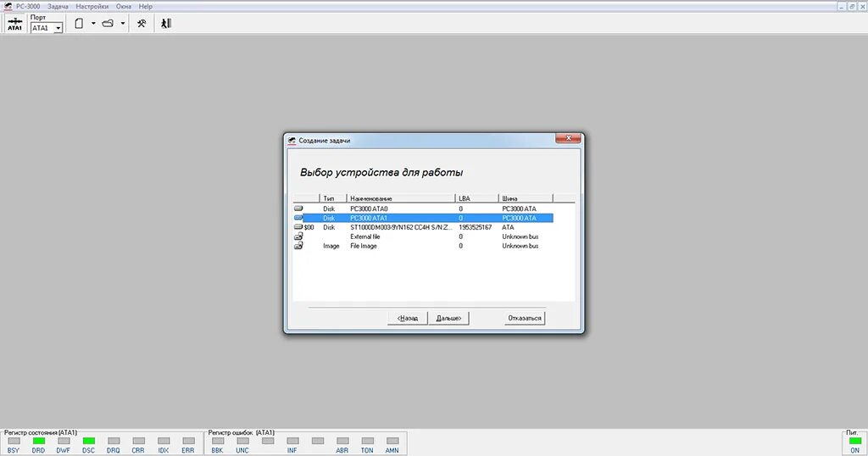868x456 pixels.
Task: Open the Задача menu
Action: click(x=58, y=7)
